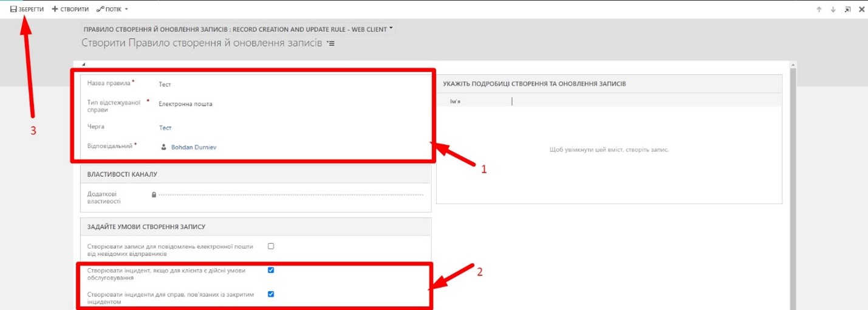Go to next record with down arrow
868x310 pixels.
tap(833, 10)
